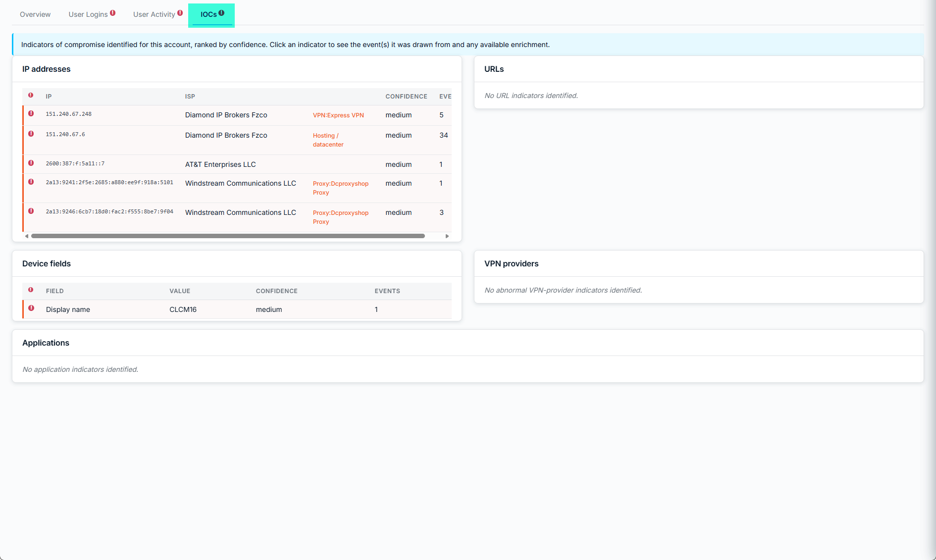Click Proxy:Dcproxyshop tag for 2a13:9241 row
936x560 pixels.
click(x=341, y=188)
